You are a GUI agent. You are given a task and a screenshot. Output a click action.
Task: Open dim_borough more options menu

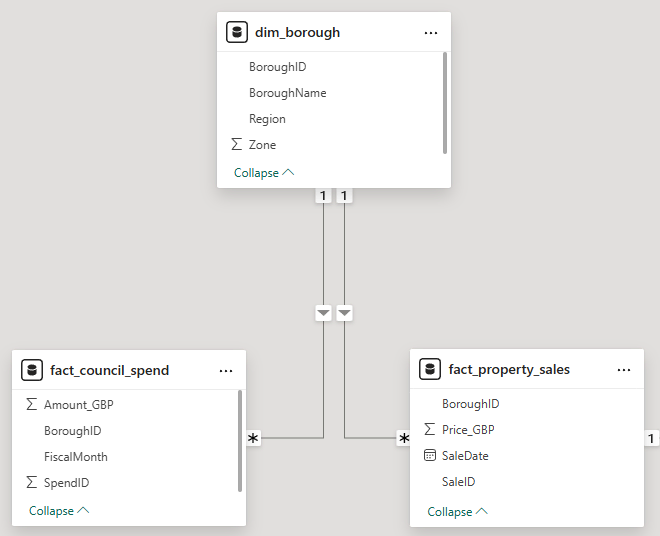coord(431,32)
